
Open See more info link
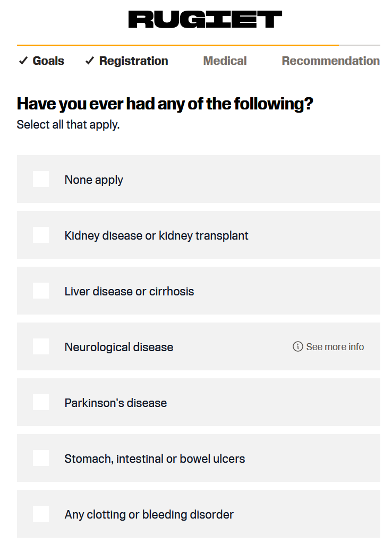click(328, 346)
